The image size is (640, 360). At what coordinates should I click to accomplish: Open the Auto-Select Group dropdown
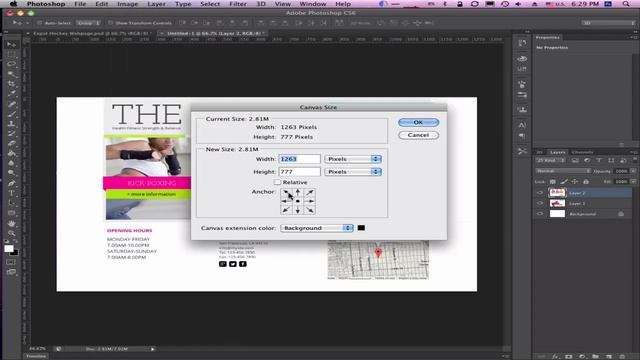[89, 23]
